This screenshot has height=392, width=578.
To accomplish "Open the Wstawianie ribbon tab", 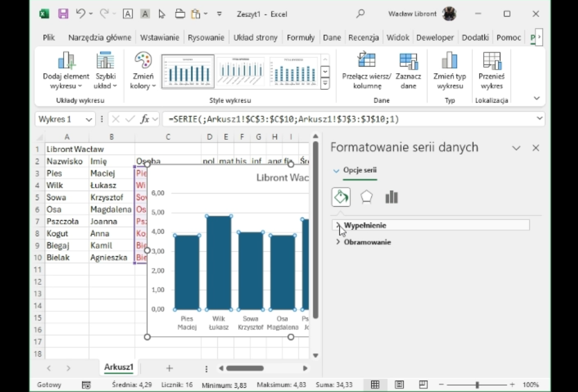I will 159,37.
